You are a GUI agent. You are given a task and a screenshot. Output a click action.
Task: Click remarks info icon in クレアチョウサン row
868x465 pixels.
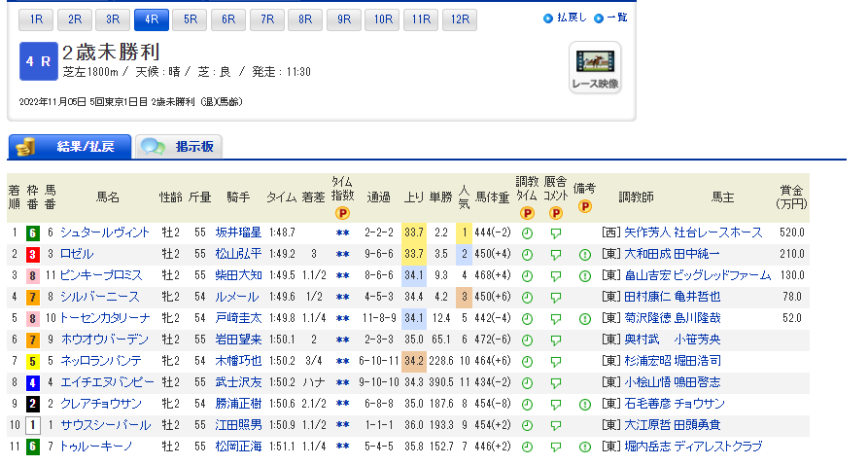[585, 404]
